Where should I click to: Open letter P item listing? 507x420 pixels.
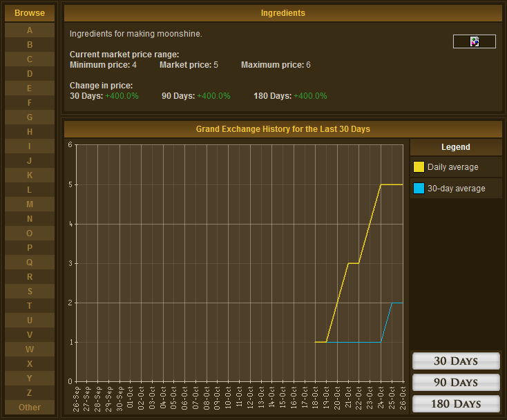[30, 248]
